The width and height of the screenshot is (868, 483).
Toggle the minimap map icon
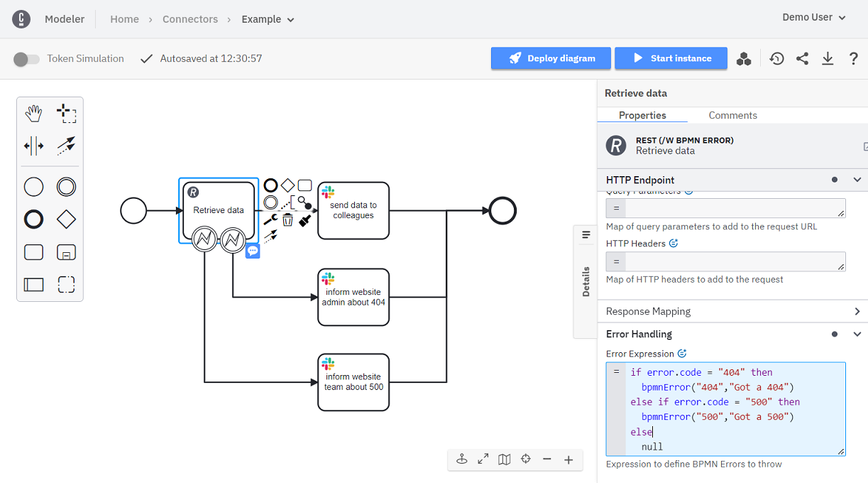505,460
